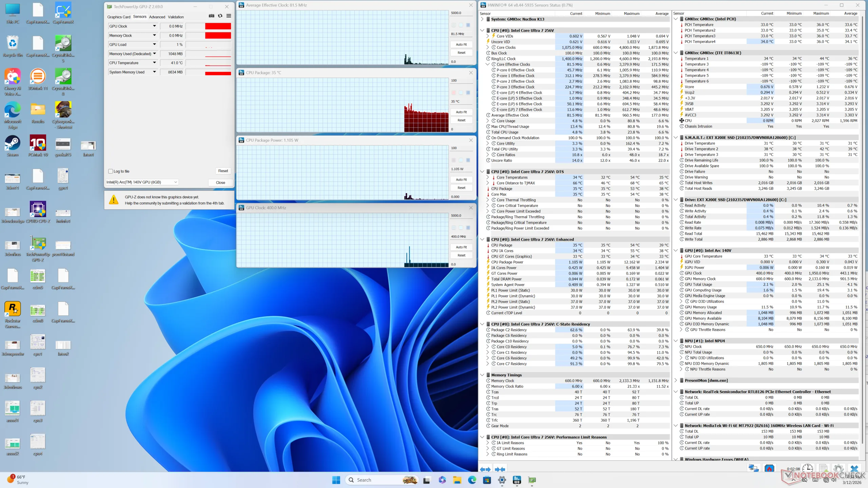Open the GPU-Z hamburger menu
The width and height of the screenshot is (868, 488).
click(229, 16)
